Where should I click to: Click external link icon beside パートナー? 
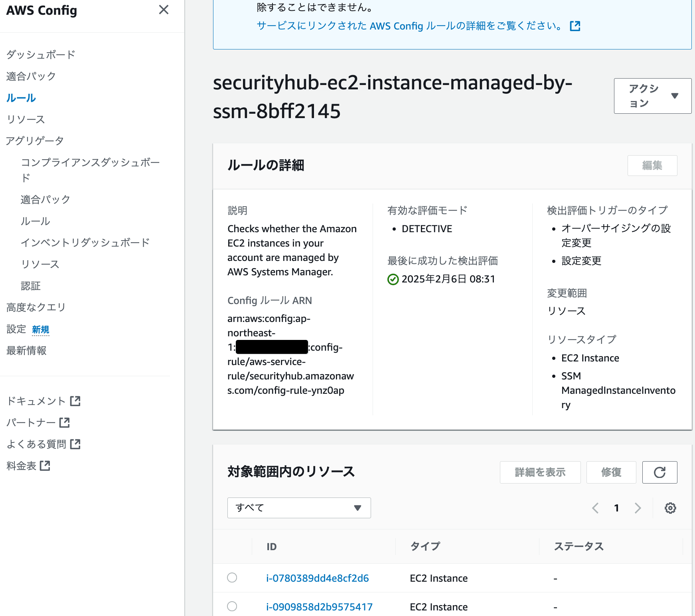click(64, 423)
